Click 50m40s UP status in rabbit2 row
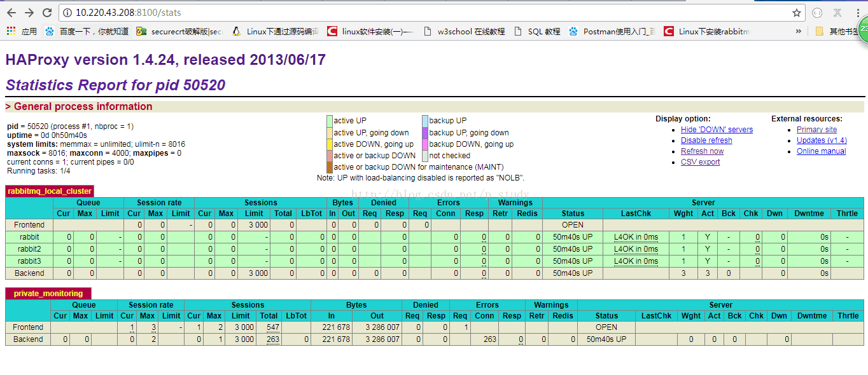Viewport: 868px width, 375px height. [x=573, y=249]
